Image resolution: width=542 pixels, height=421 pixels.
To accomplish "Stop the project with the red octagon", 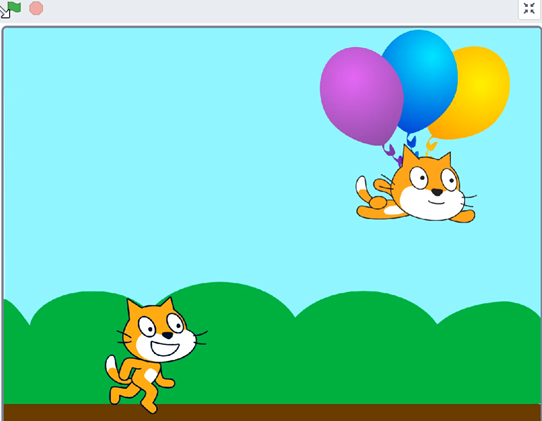I will tap(36, 8).
